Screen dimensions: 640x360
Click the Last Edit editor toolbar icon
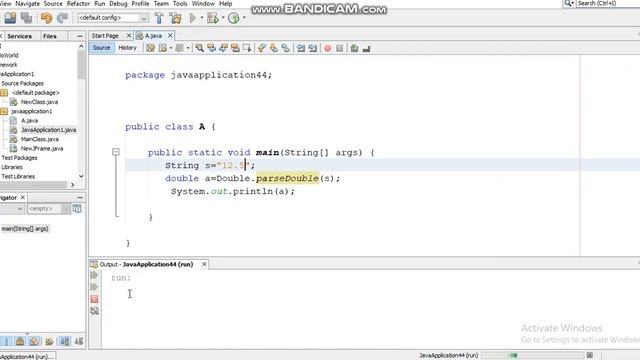pos(151,48)
